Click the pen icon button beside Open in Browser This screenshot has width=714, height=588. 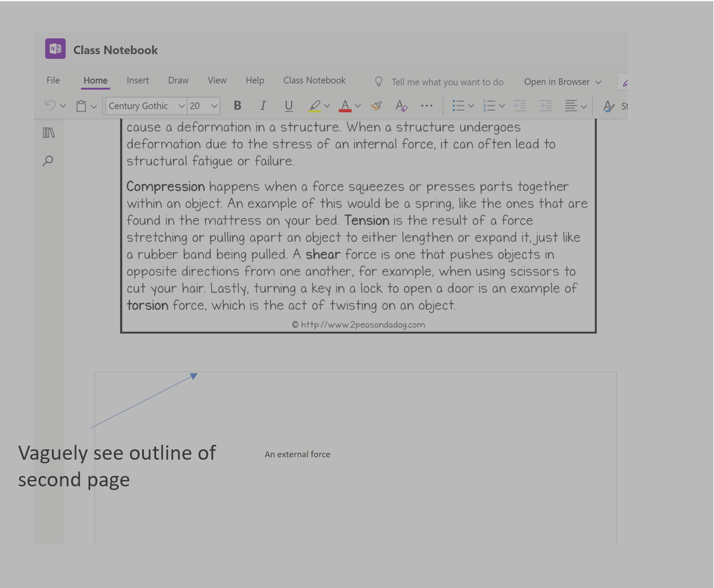point(623,82)
